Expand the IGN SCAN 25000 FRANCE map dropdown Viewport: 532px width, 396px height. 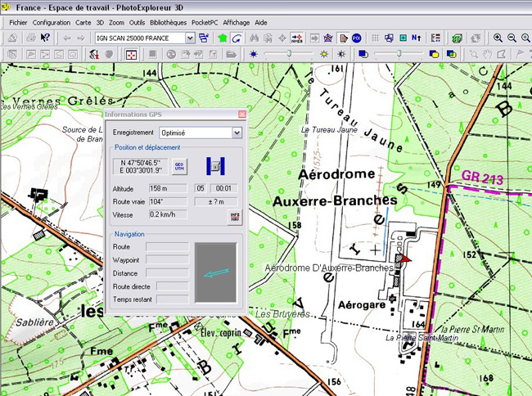(191, 38)
